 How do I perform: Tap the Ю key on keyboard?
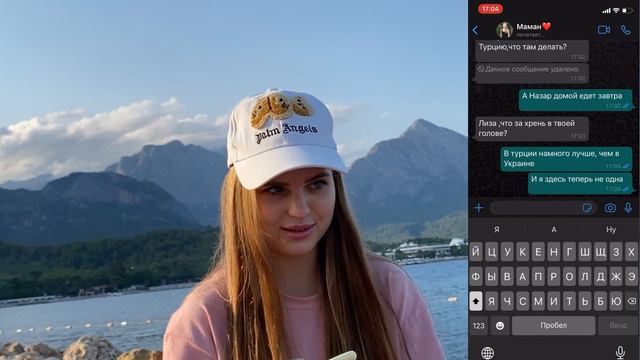tap(616, 301)
